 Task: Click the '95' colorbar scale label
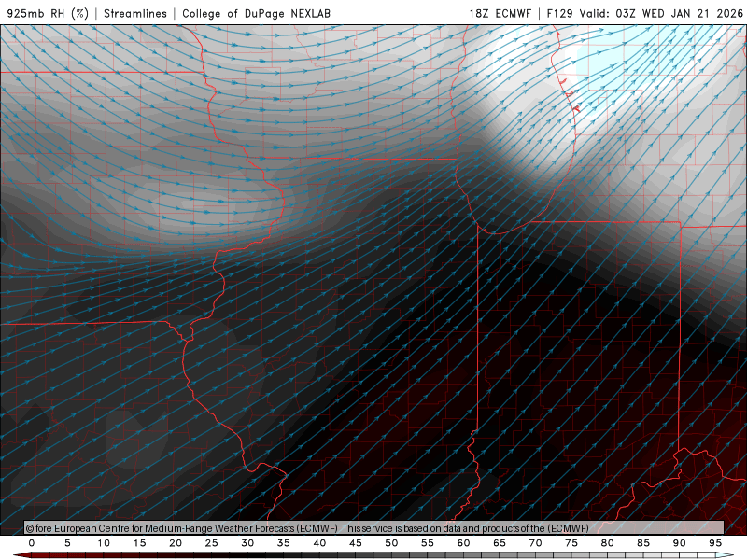click(715, 543)
